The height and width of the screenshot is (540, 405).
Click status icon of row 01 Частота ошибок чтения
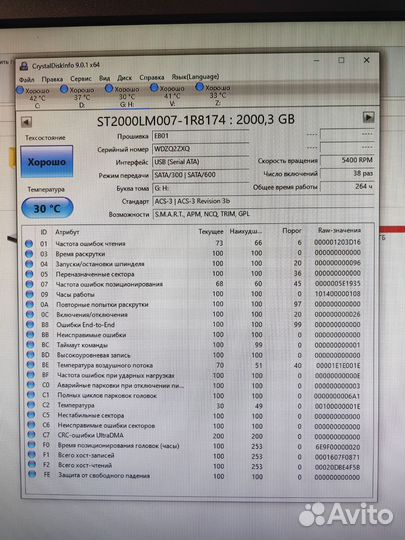pyautogui.click(x=29, y=244)
